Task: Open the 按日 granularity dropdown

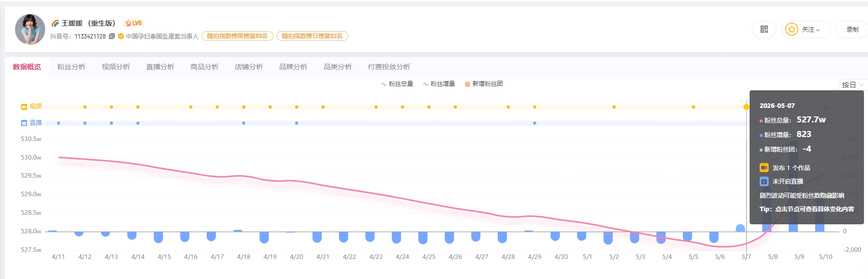Action: (x=852, y=85)
